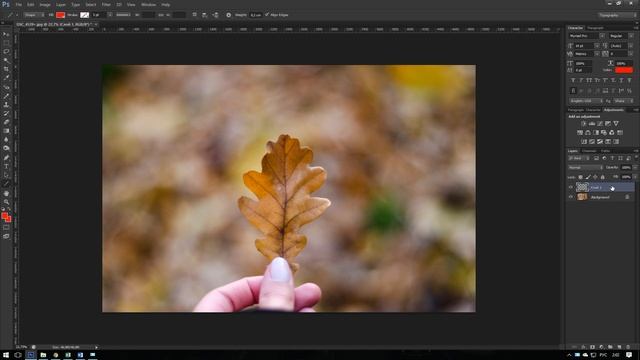The image size is (640, 360).
Task: Hide the Shape 1 layer
Action: (571, 187)
